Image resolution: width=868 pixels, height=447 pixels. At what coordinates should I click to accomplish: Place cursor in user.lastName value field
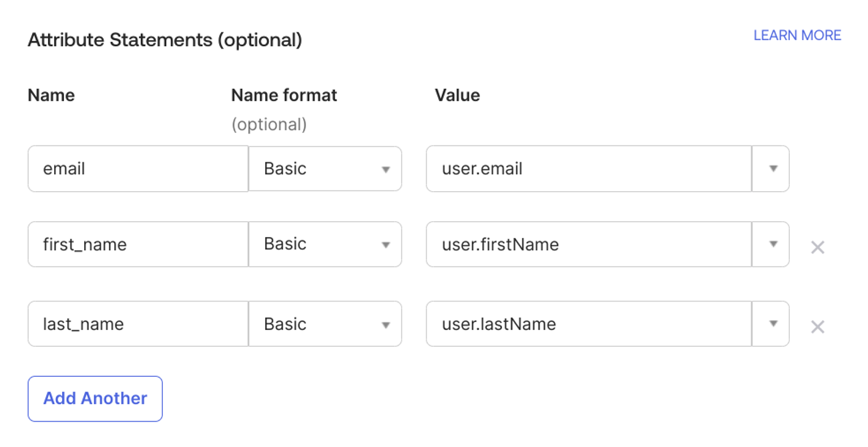[588, 324]
